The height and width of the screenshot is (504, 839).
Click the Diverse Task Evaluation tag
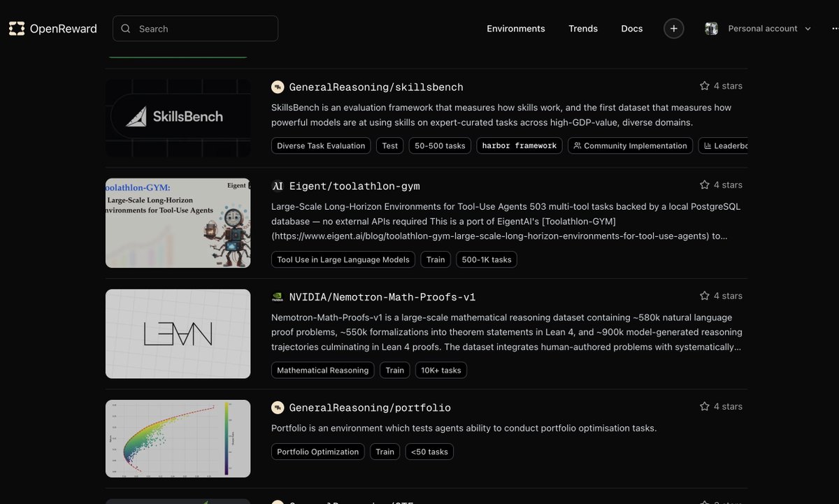(x=321, y=145)
